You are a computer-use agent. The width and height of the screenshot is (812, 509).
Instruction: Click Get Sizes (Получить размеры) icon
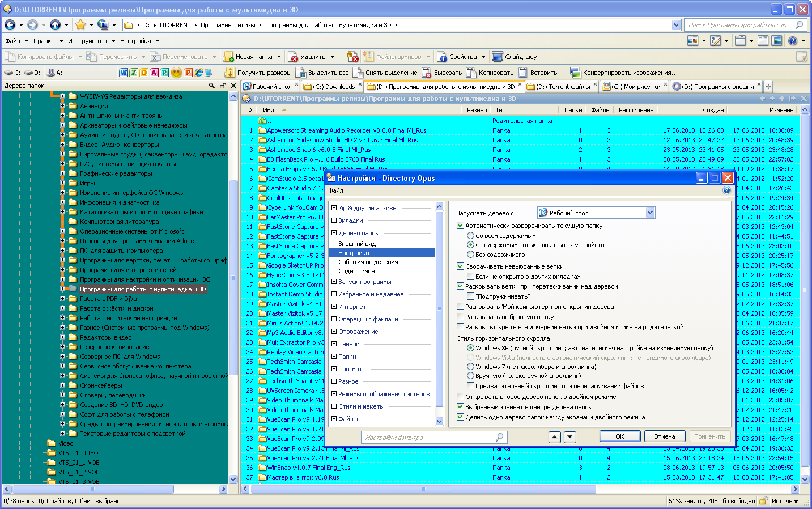229,73
